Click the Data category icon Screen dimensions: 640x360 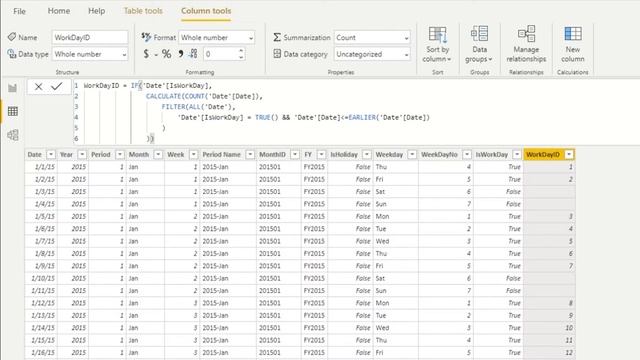pyautogui.click(x=277, y=54)
